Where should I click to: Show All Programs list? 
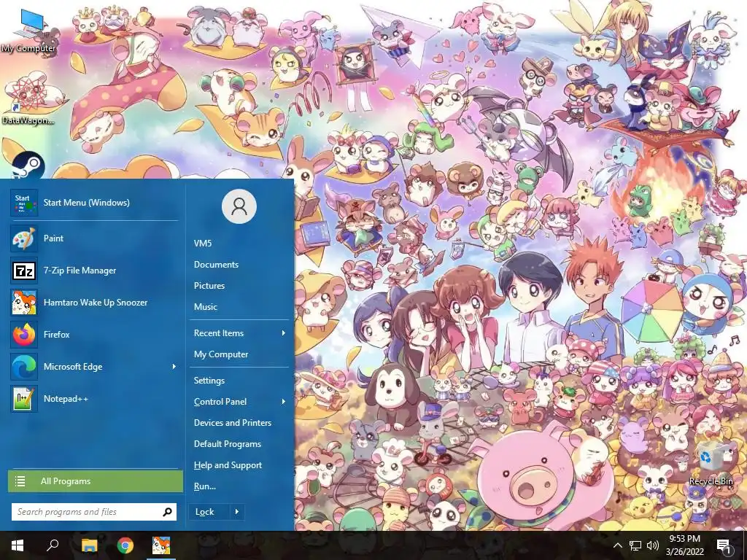tap(96, 481)
